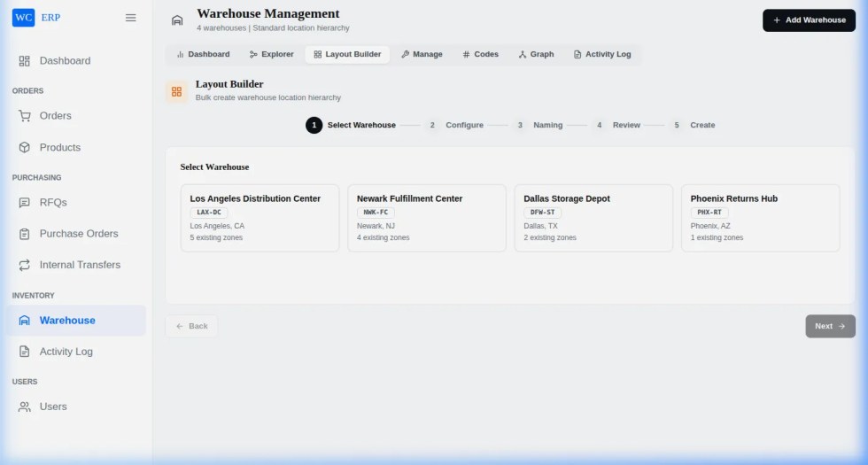Viewport: 868px width, 465px height.
Task: Open the Manage tab
Action: click(422, 54)
